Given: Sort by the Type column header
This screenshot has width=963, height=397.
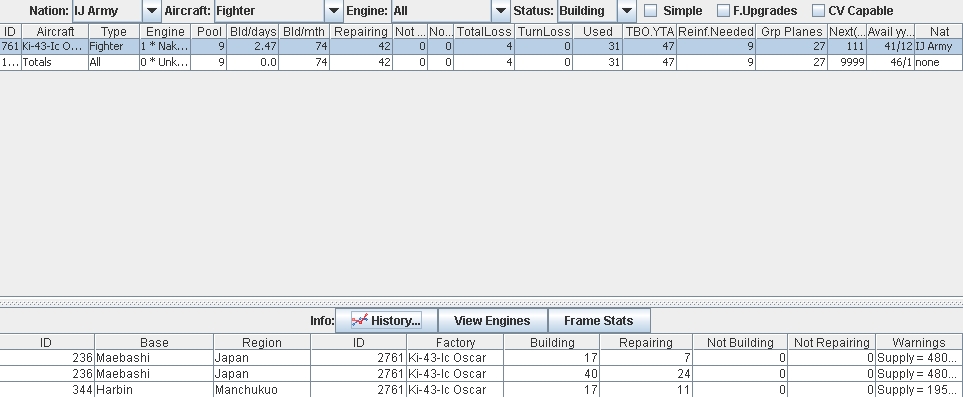Looking at the screenshot, I should (114, 31).
